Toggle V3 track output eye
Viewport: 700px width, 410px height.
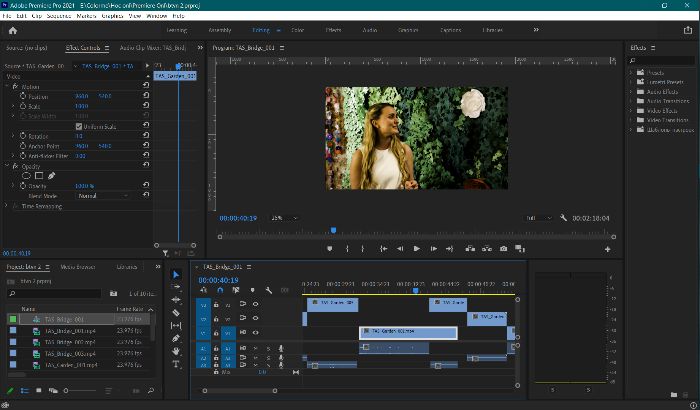pyautogui.click(x=255, y=304)
